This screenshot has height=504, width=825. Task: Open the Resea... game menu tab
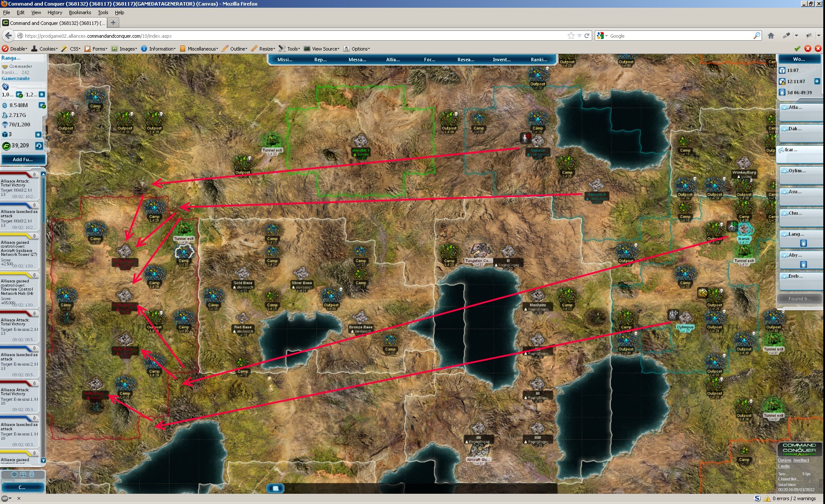(x=466, y=60)
